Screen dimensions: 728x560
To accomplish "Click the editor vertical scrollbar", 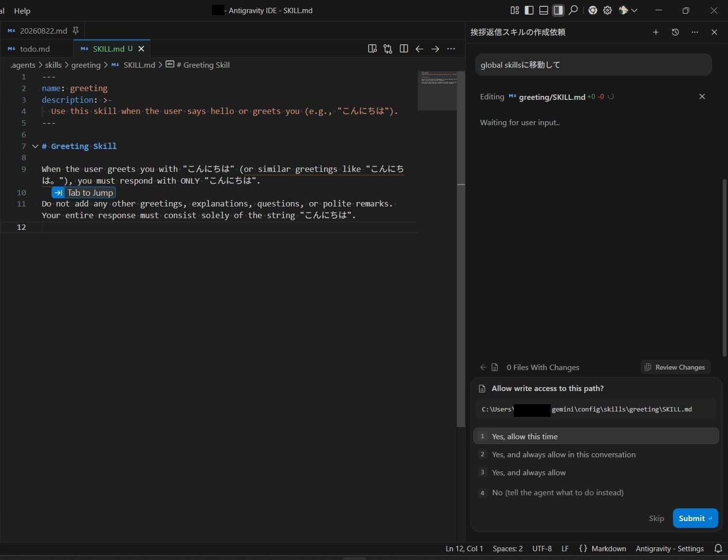I will click(x=461, y=248).
